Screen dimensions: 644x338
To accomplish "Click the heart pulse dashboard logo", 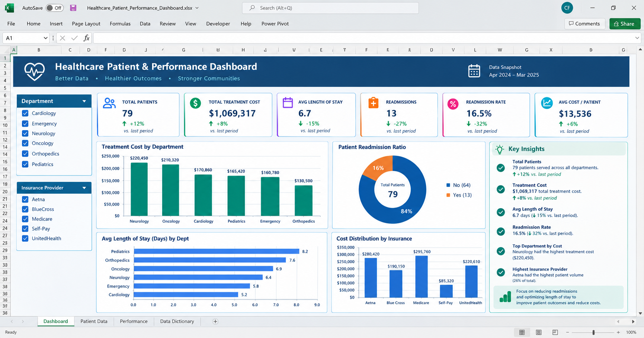I will coord(34,71).
